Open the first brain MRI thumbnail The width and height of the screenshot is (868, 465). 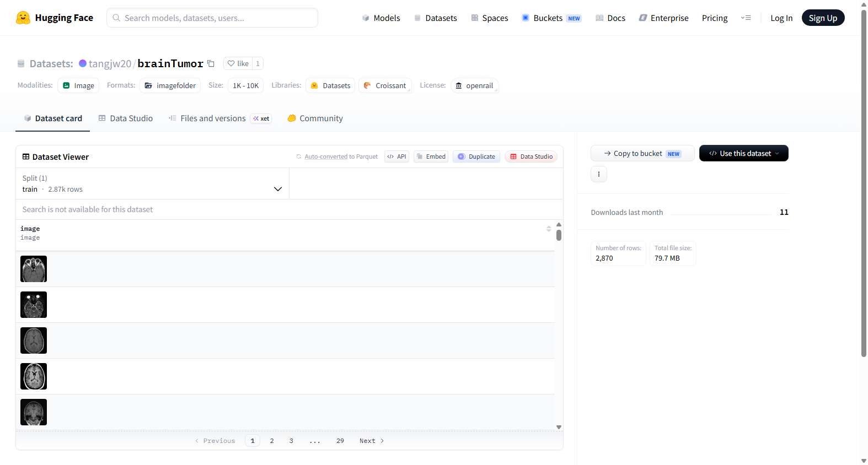(x=34, y=269)
